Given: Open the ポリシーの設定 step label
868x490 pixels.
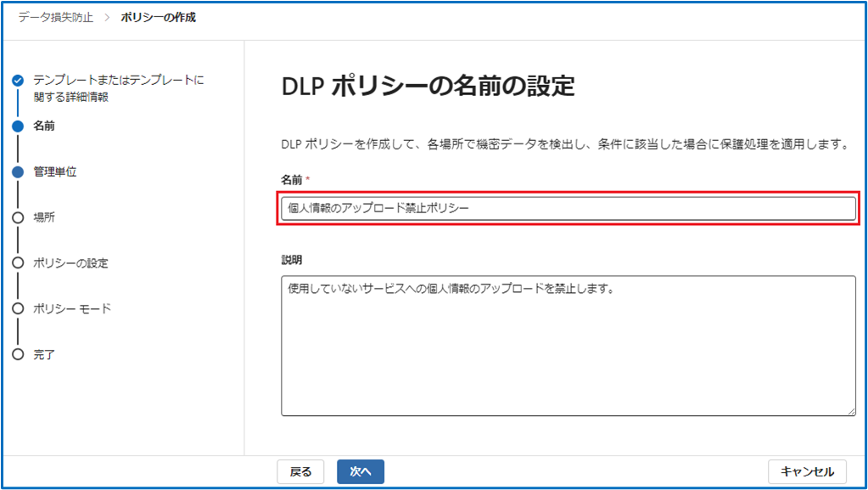Looking at the screenshot, I should [x=70, y=263].
